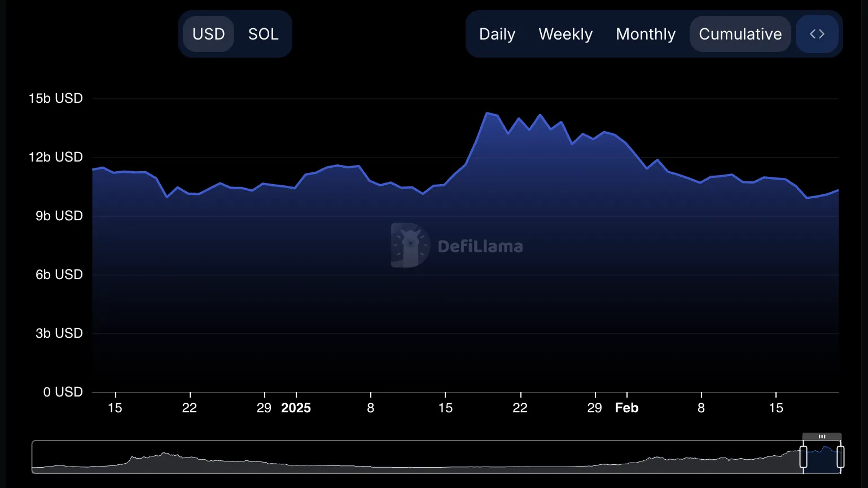Screen dimensions: 868x488
Task: Click the 0 USD axis label
Action: click(x=63, y=392)
